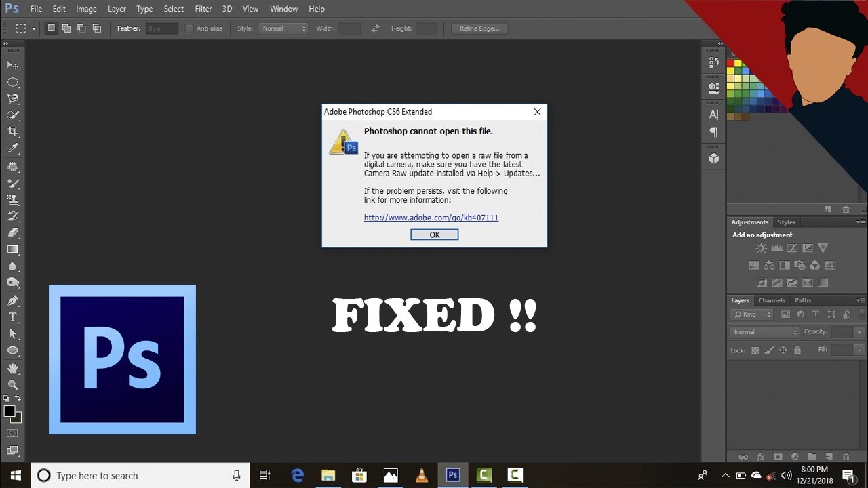The width and height of the screenshot is (868, 488).
Task: Launch VLC from the taskbar
Action: tap(421, 475)
